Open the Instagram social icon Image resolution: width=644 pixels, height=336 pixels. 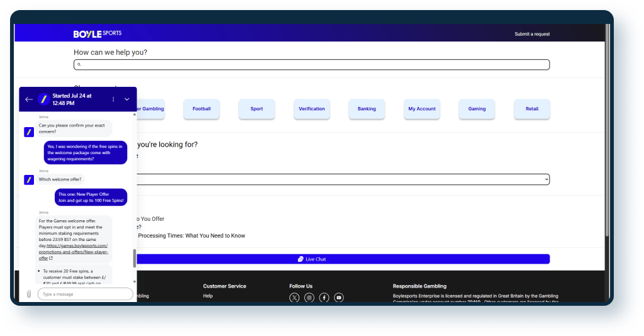(309, 298)
